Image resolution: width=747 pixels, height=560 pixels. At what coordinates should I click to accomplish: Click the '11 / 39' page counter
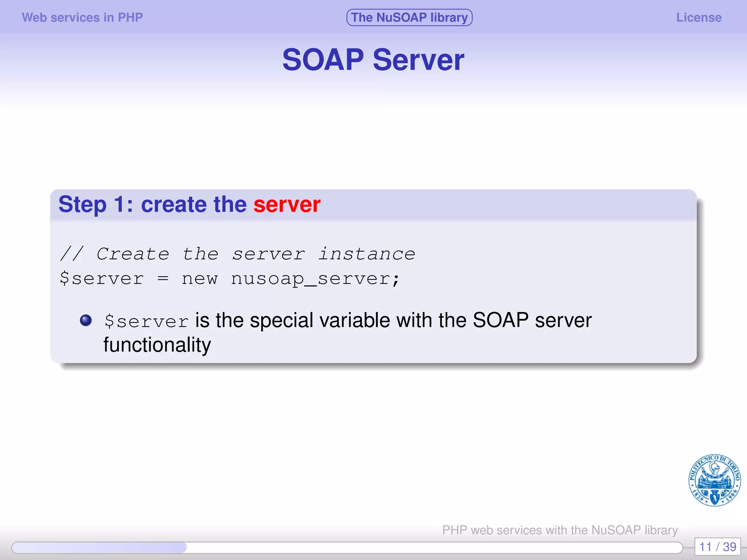717,547
